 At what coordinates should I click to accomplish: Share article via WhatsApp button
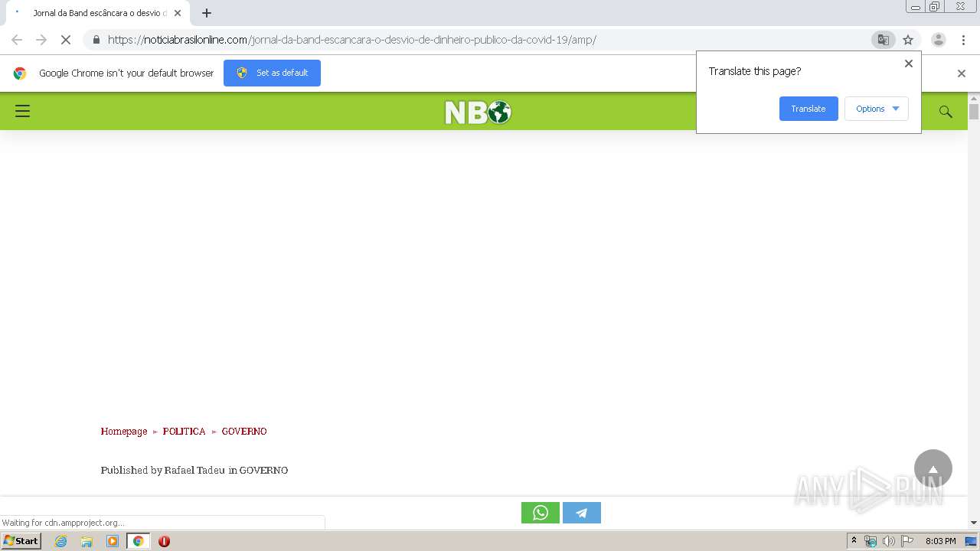(541, 513)
